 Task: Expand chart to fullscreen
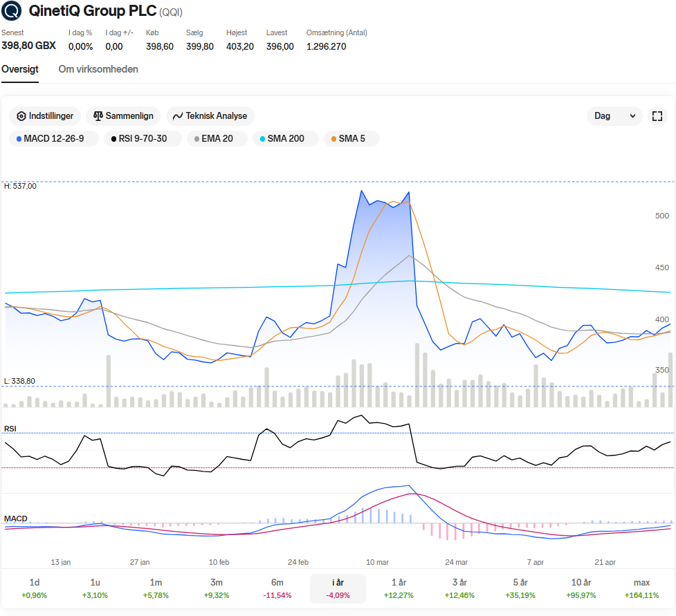coord(657,116)
